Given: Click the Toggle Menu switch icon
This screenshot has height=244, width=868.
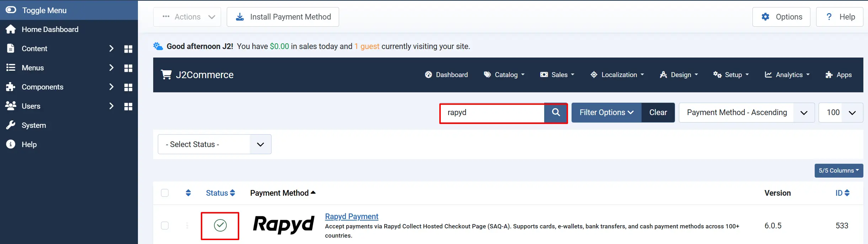Looking at the screenshot, I should 11,10.
